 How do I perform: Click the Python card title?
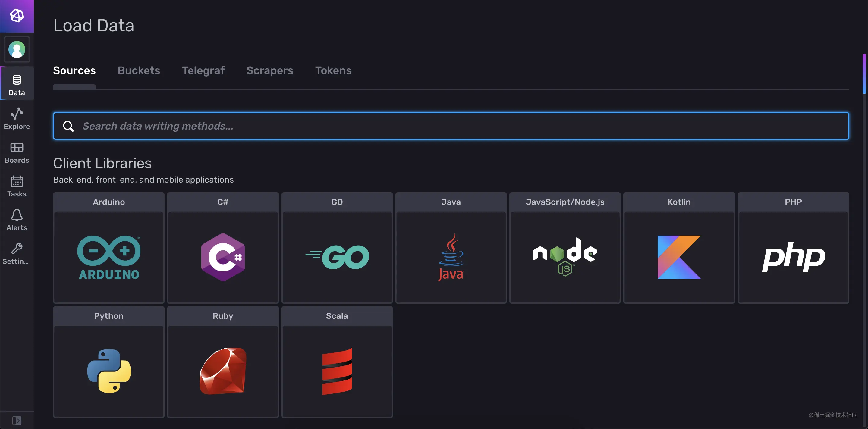pos(109,316)
